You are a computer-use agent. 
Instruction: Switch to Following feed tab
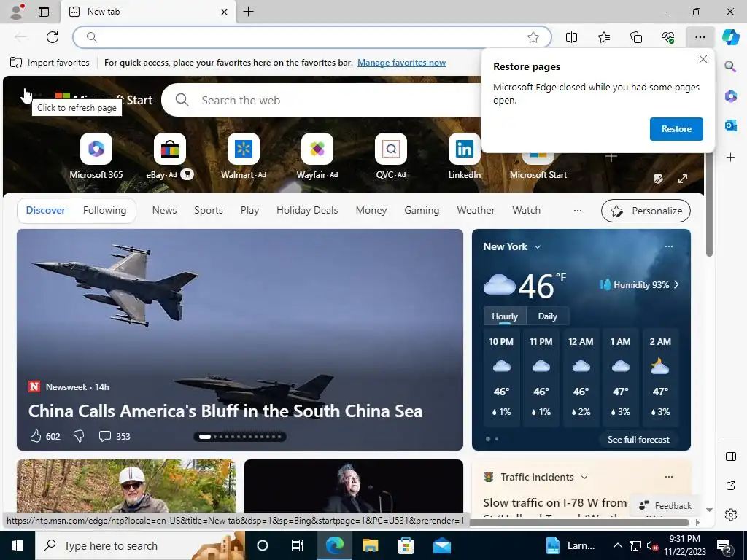pos(104,211)
